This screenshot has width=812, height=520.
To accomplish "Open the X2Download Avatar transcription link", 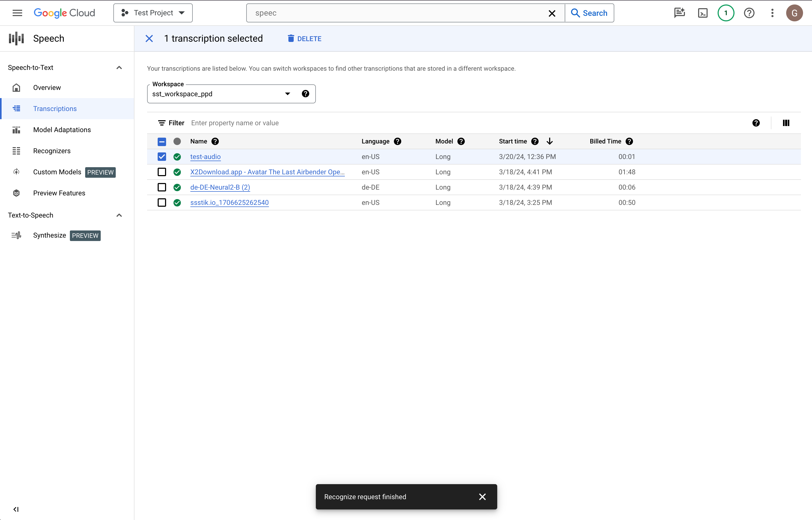I will (x=268, y=172).
